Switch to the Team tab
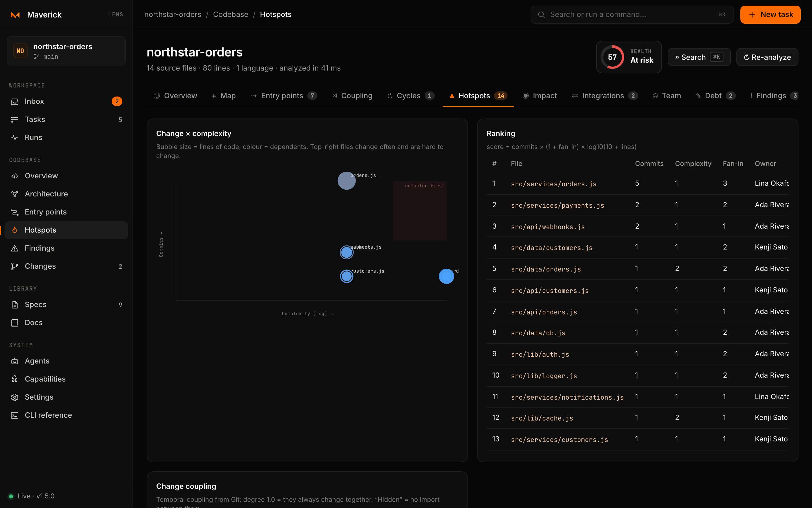The image size is (812, 508). click(667, 96)
